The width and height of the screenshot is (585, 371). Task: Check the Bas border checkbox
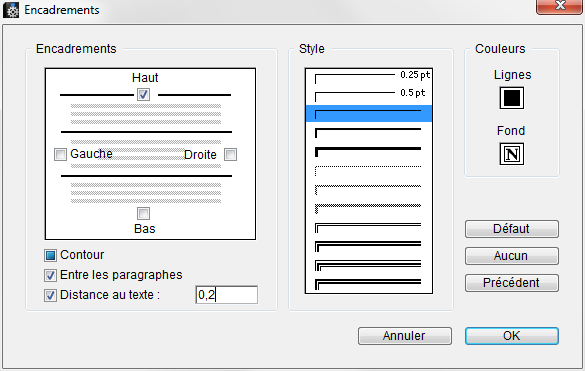144,213
